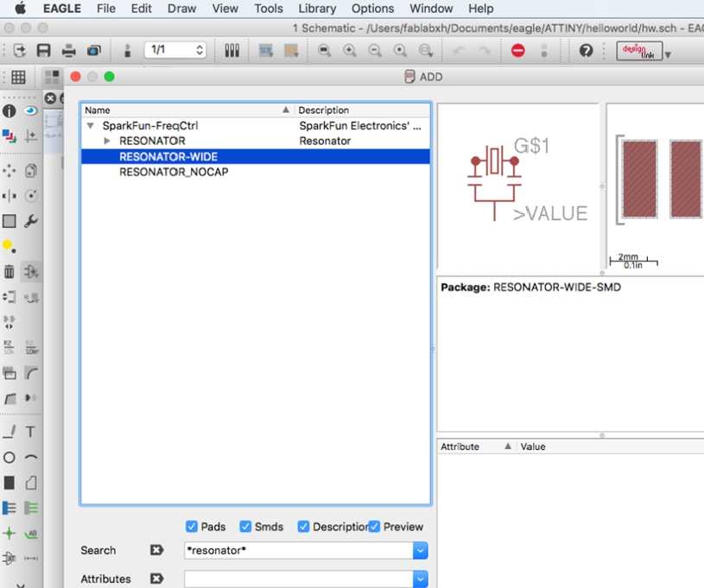704x588 pixels.
Task: Print the schematic using the printer icon
Action: tap(69, 51)
